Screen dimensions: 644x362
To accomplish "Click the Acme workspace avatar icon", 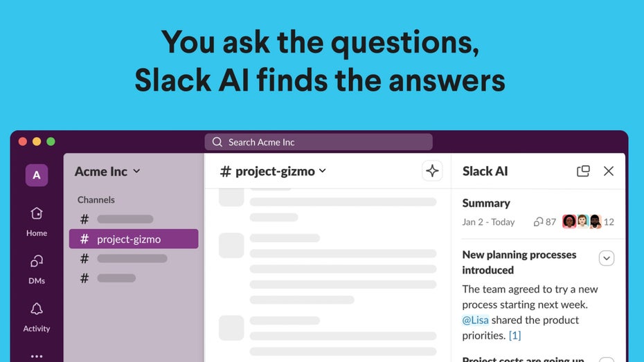I will click(37, 175).
